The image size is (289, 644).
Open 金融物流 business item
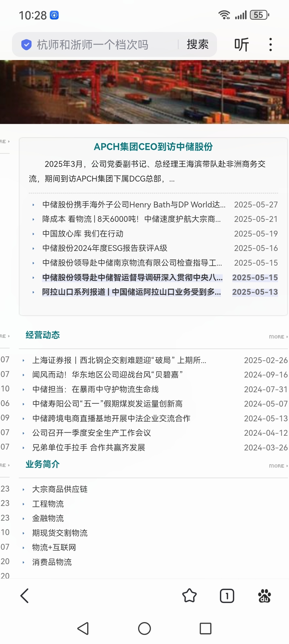(48, 518)
